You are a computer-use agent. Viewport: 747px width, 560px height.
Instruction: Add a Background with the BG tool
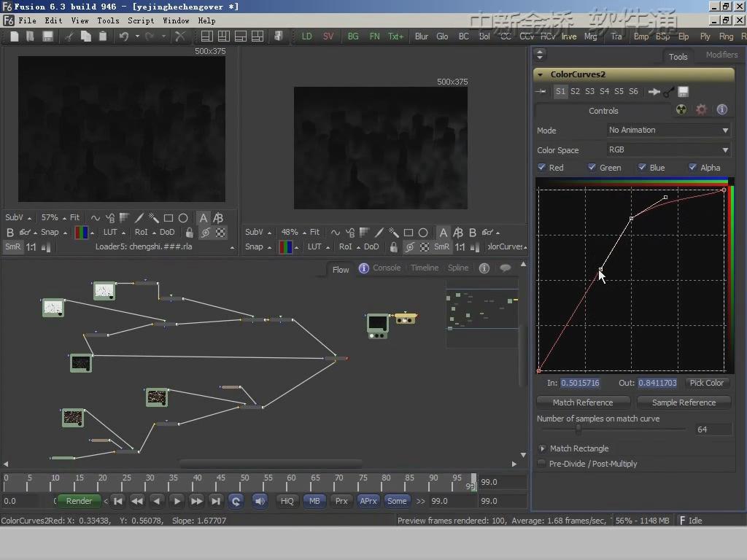click(353, 36)
